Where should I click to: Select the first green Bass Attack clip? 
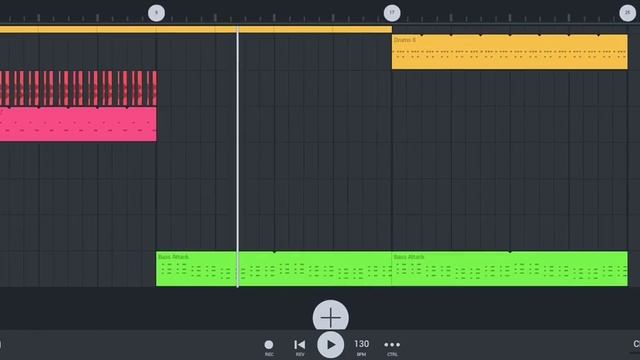coord(274,269)
